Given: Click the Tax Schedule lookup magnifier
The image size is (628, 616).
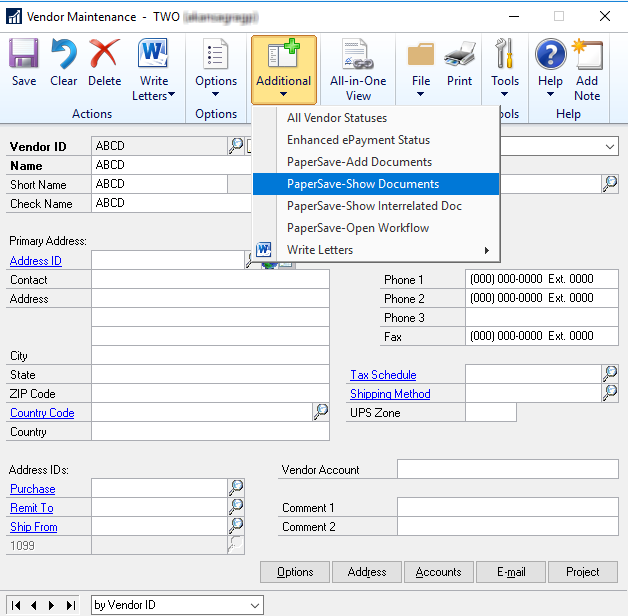Looking at the screenshot, I should [609, 374].
